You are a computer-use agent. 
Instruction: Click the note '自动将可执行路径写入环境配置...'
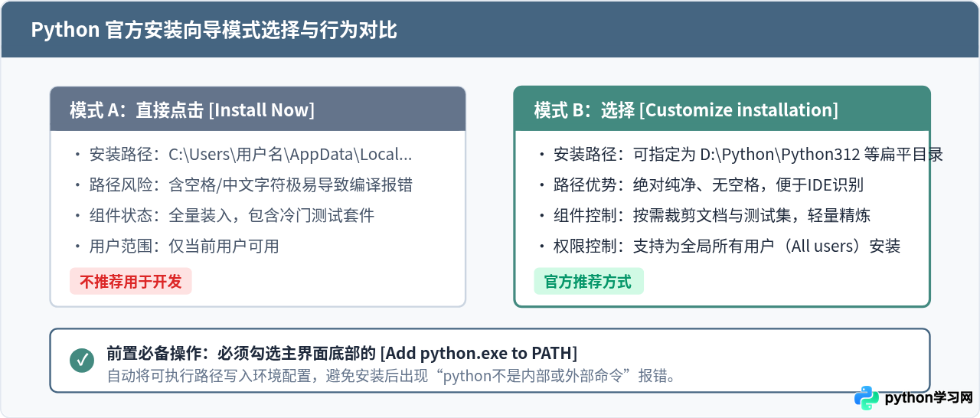click(390, 376)
